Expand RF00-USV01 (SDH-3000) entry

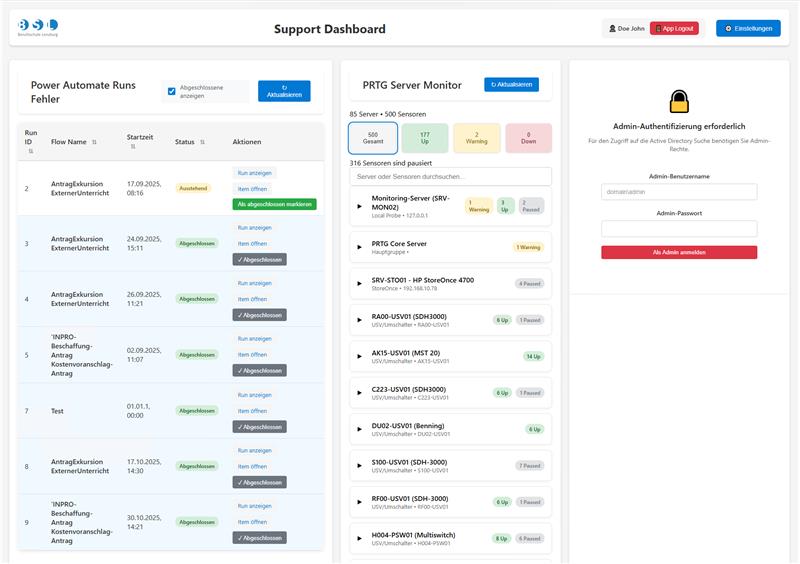(360, 502)
